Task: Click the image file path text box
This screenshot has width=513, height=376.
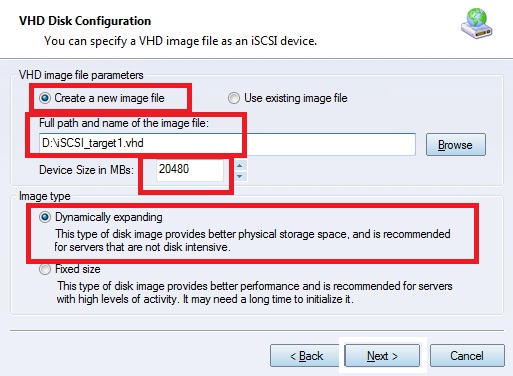Action: tap(227, 144)
